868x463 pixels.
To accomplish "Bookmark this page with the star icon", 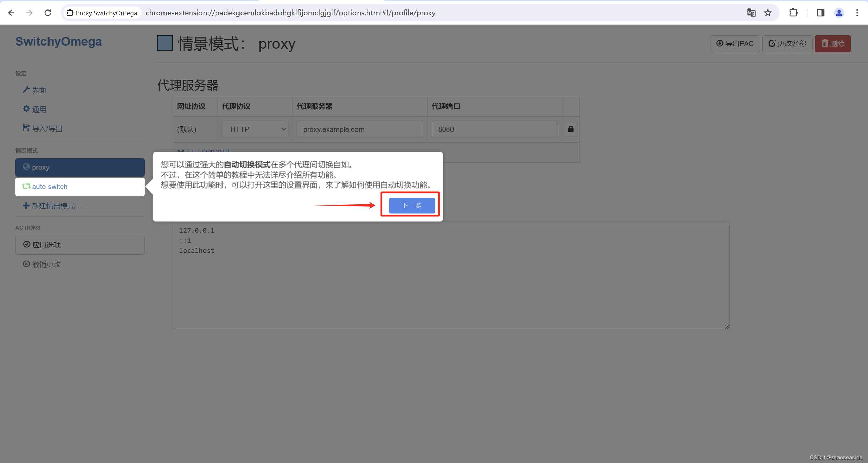I will [x=768, y=13].
